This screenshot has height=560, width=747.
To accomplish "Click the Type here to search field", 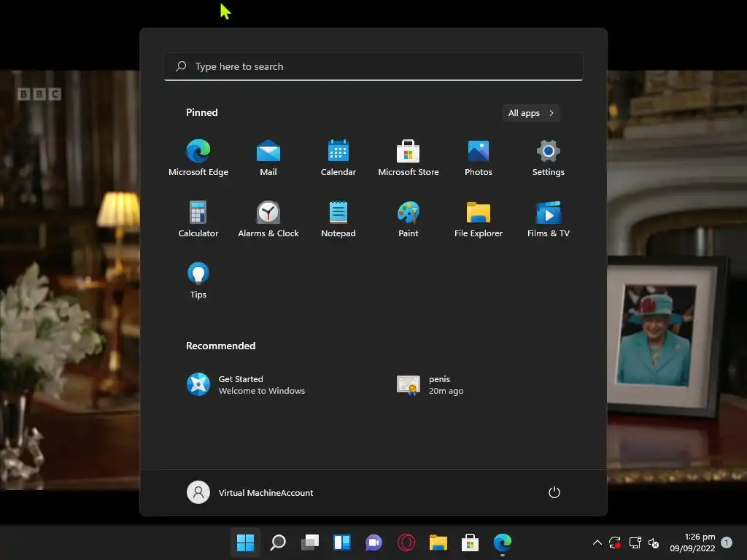I will pos(373,66).
